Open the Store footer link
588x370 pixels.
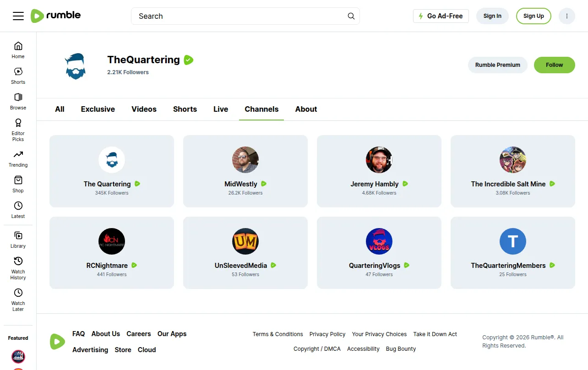click(123, 350)
